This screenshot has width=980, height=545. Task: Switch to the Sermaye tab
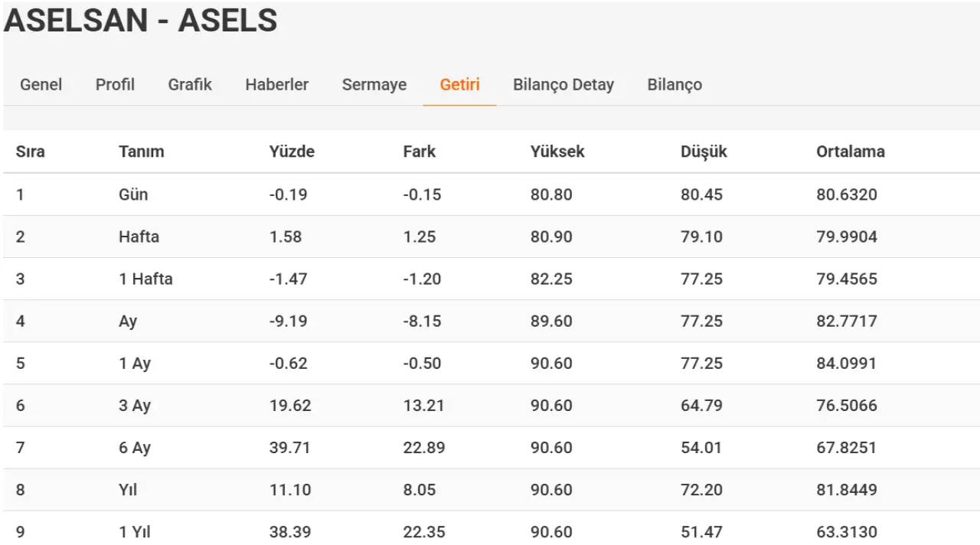pyautogui.click(x=374, y=84)
